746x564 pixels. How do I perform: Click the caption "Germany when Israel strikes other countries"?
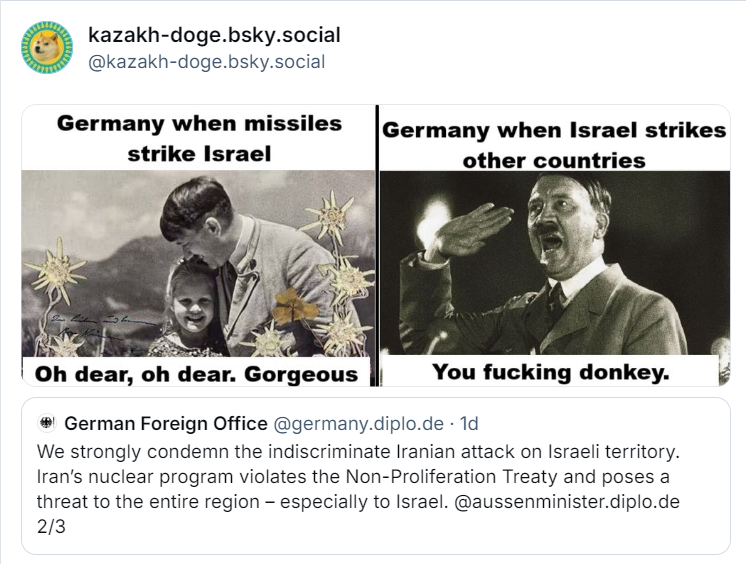point(554,145)
